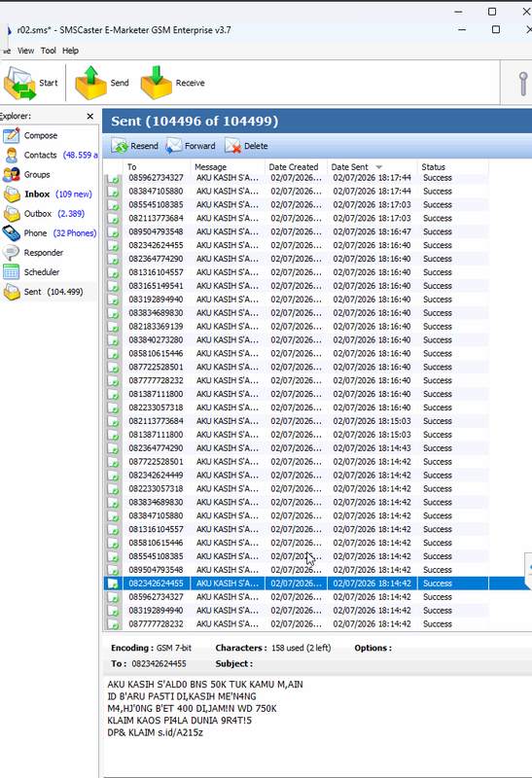
Task: Open Groups in Explorer panel
Action: coord(37,175)
